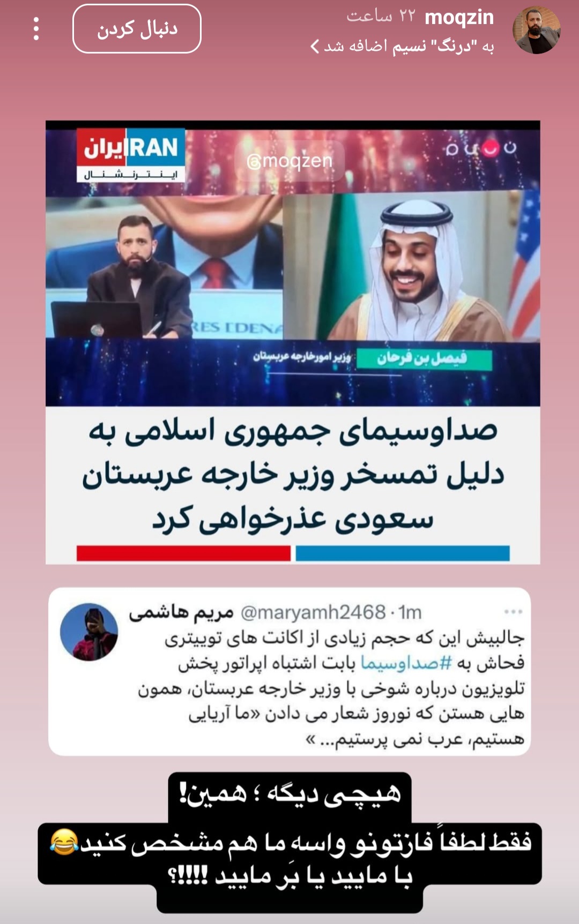Open the three-dot story options menu
The height and width of the screenshot is (924, 579).
[36, 29]
